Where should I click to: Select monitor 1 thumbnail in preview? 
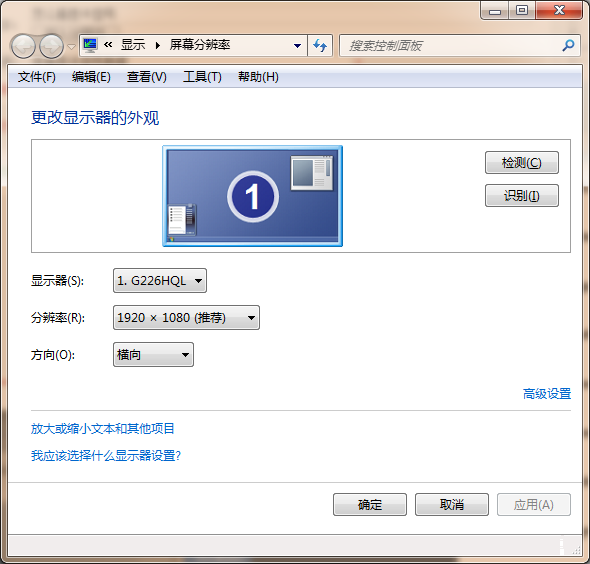point(252,196)
